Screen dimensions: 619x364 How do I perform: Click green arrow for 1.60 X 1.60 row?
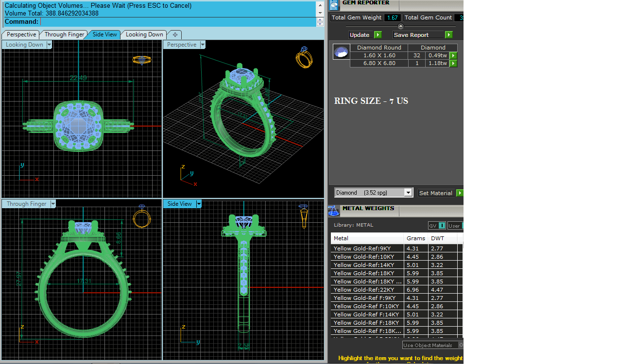point(453,56)
